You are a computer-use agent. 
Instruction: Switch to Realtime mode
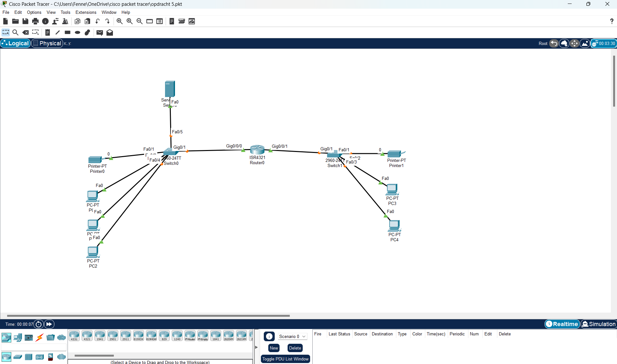(562, 324)
